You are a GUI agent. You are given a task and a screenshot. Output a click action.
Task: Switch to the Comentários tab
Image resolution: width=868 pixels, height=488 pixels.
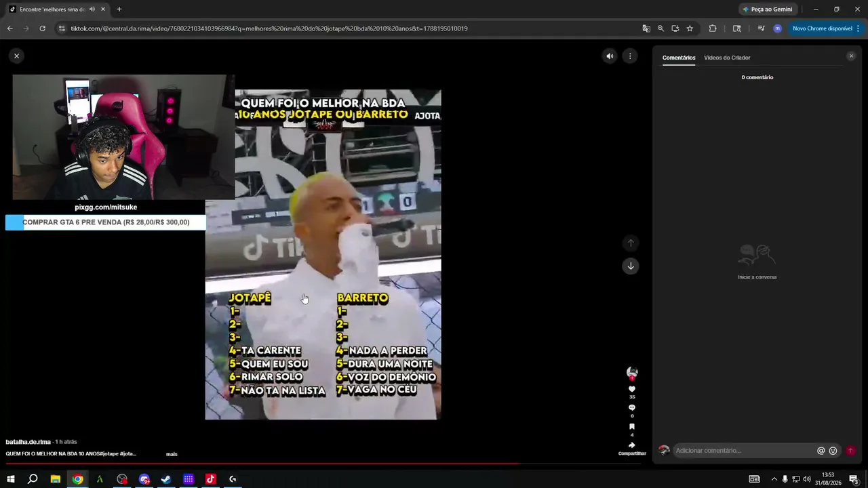point(679,58)
